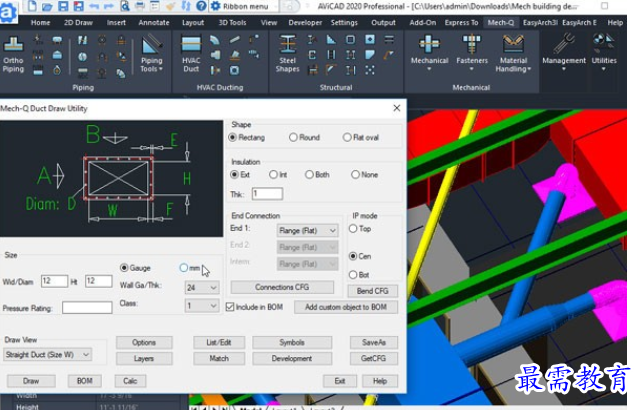639x410 pixels.
Task: Click the Pressure Rating input field
Action: (87, 308)
